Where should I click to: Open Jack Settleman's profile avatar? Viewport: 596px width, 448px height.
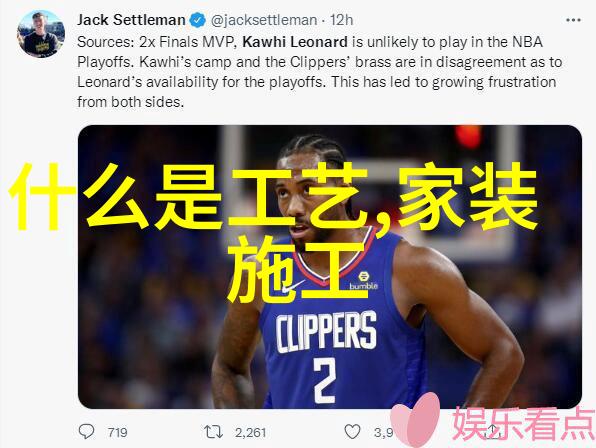tap(41, 34)
